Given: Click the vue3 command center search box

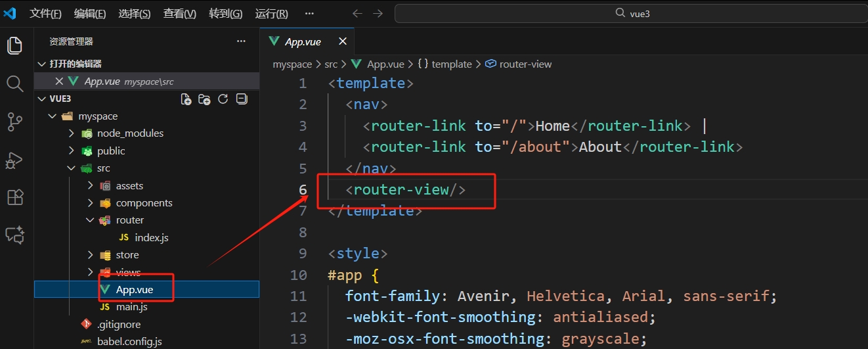Looking at the screenshot, I should [630, 13].
